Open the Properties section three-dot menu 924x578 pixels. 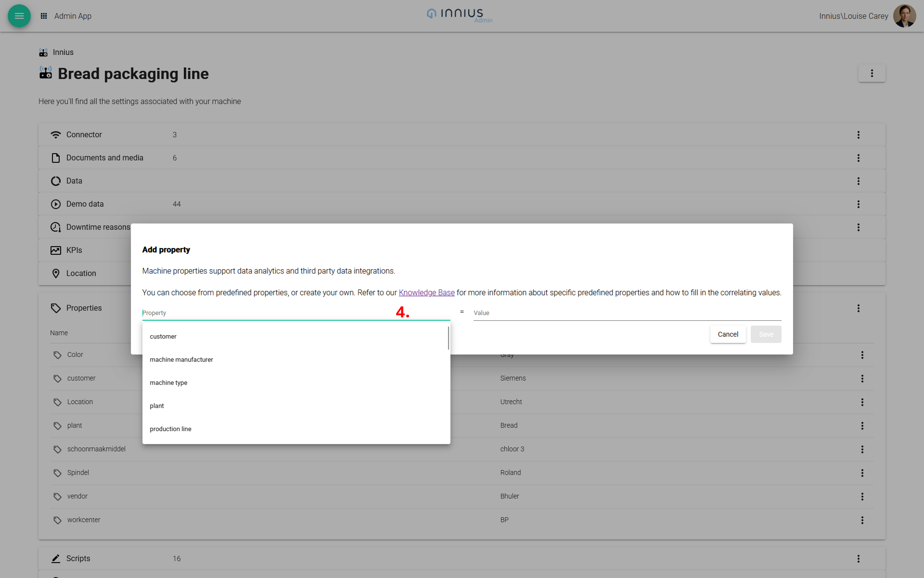858,308
